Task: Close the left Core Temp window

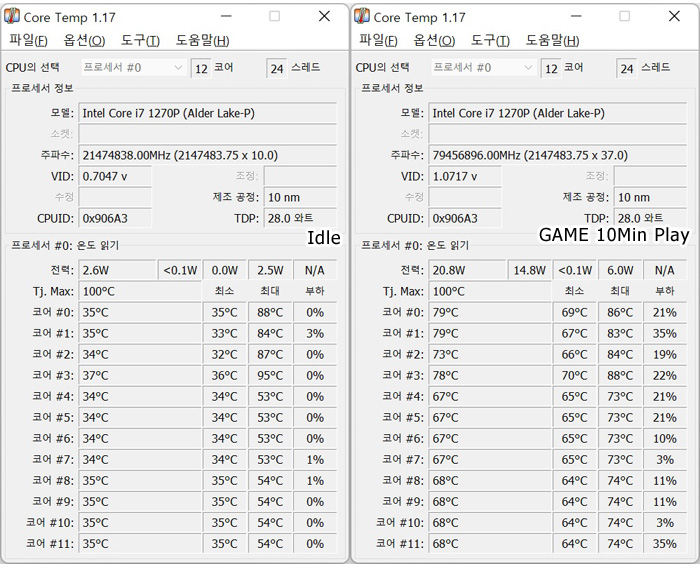Action: click(325, 16)
